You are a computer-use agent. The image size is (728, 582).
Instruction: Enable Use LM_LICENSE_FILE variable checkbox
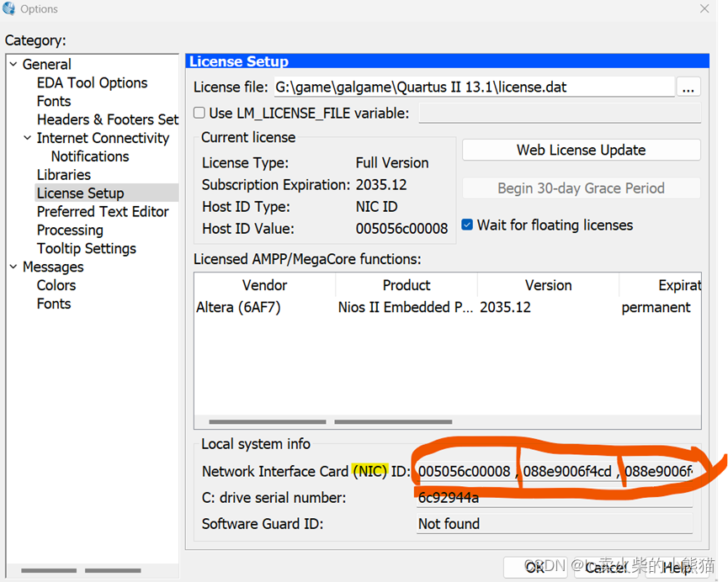coord(199,113)
